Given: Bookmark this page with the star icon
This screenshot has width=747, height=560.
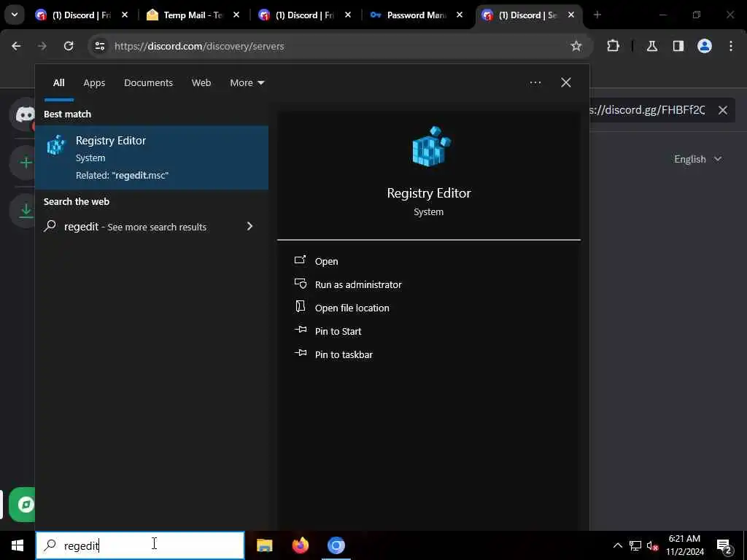Looking at the screenshot, I should click(x=576, y=46).
